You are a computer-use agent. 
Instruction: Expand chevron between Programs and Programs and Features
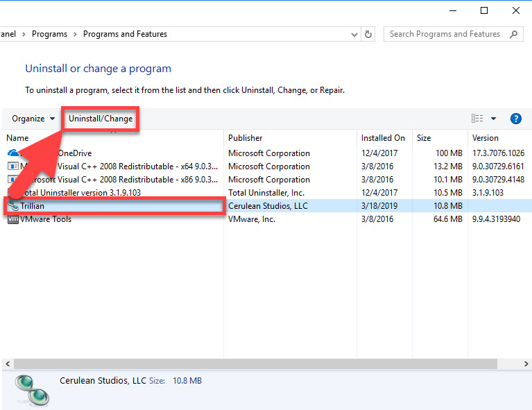pyautogui.click(x=75, y=34)
